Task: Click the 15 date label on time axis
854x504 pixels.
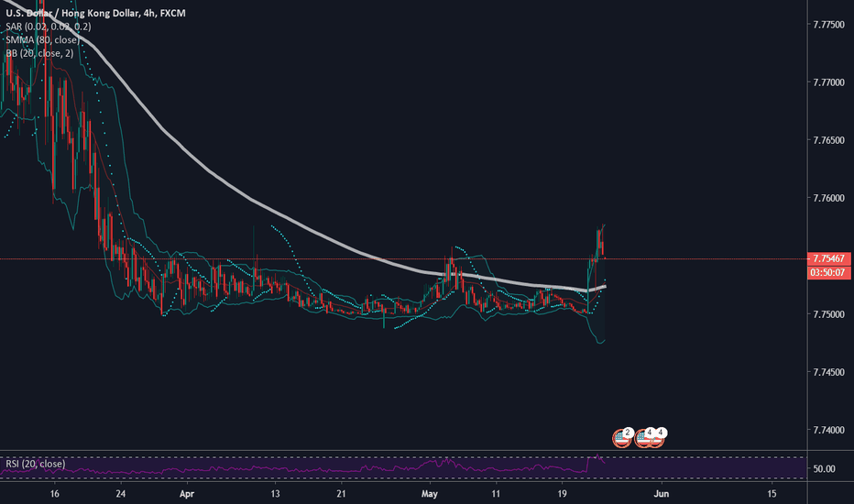Action: point(772,494)
